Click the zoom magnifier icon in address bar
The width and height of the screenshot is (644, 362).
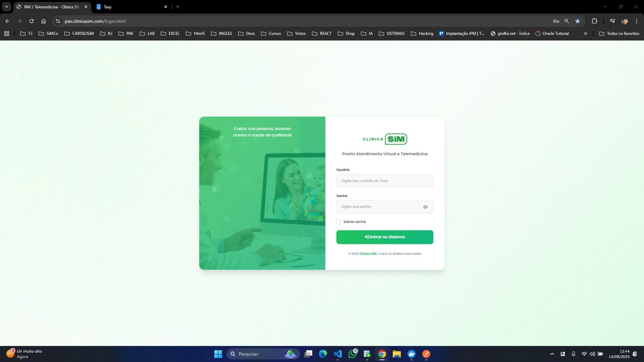567,21
